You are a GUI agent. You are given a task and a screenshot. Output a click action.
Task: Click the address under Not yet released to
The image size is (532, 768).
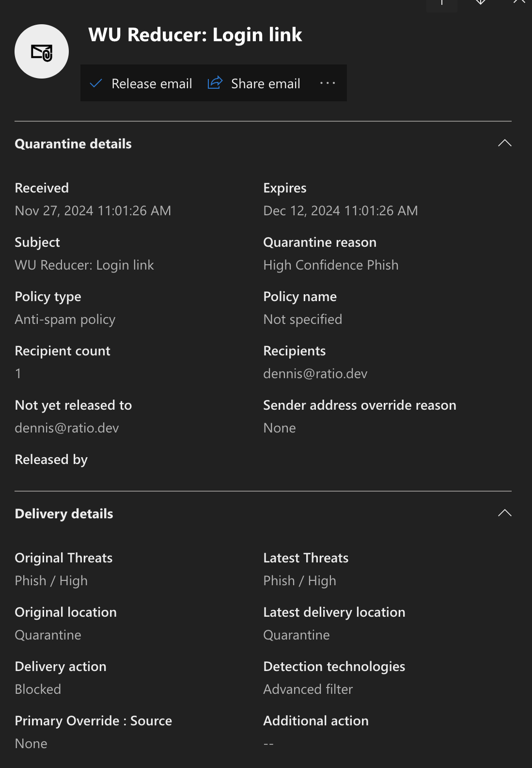[67, 428]
